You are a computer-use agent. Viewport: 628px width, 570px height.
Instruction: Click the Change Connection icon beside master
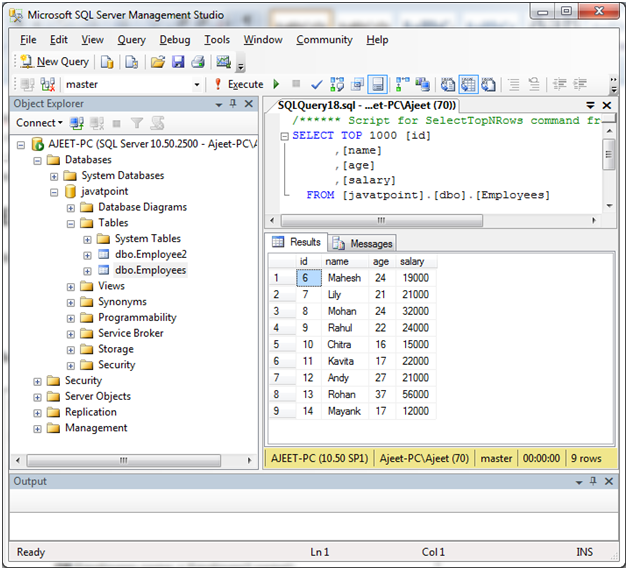[48, 85]
